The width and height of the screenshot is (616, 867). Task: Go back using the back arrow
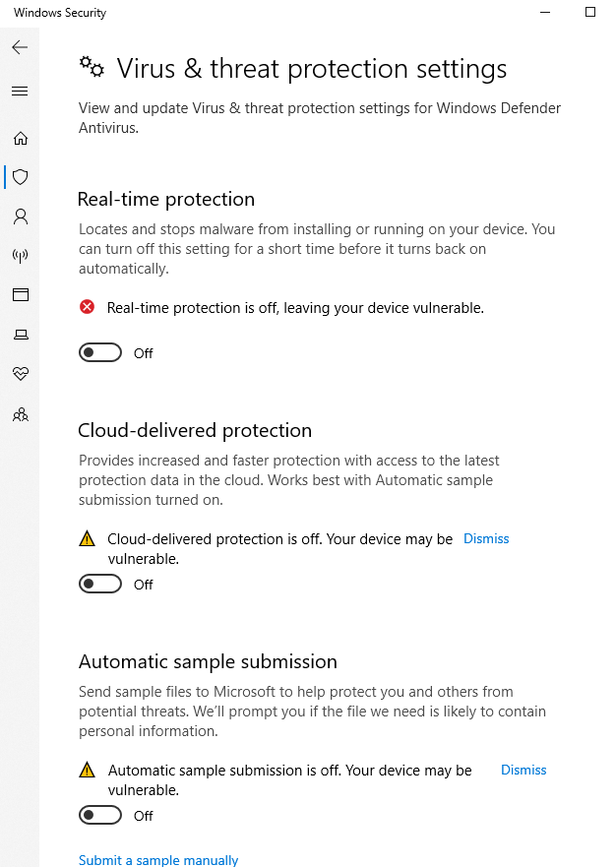pyautogui.click(x=20, y=47)
